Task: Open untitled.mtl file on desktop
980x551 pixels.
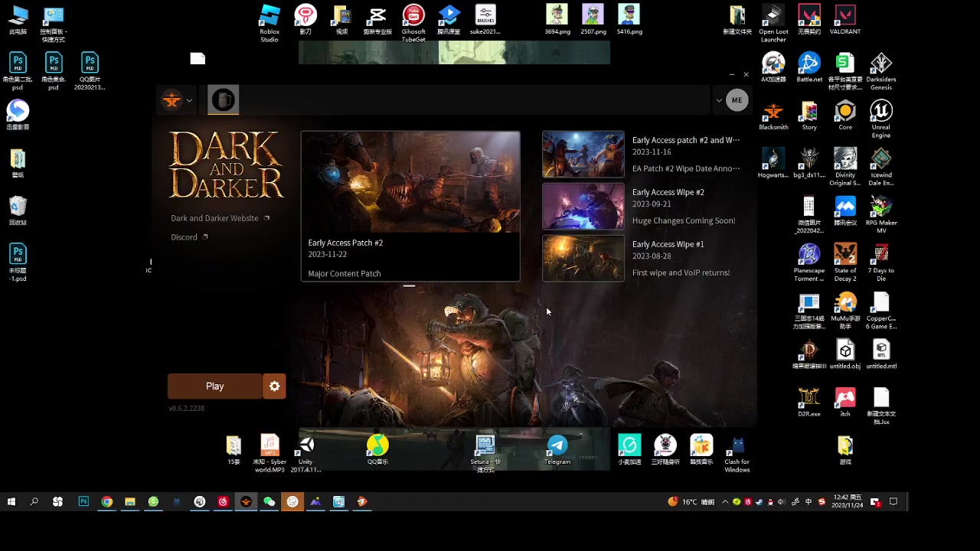Action: point(881,354)
